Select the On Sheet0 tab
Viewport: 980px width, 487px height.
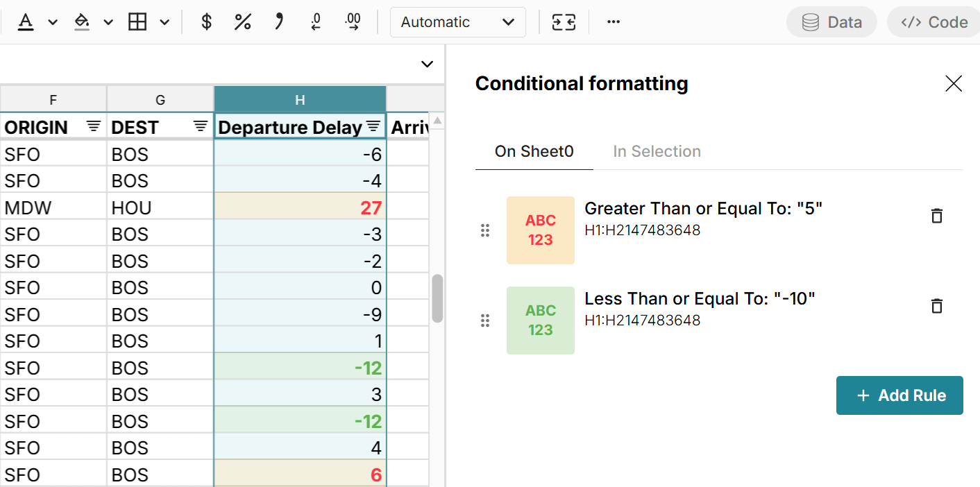[534, 151]
